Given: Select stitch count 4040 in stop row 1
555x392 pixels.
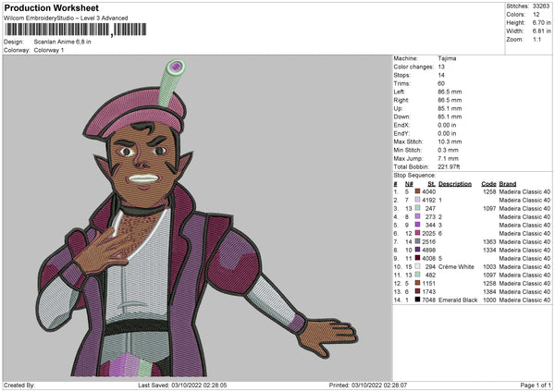Looking at the screenshot, I should [428, 191].
